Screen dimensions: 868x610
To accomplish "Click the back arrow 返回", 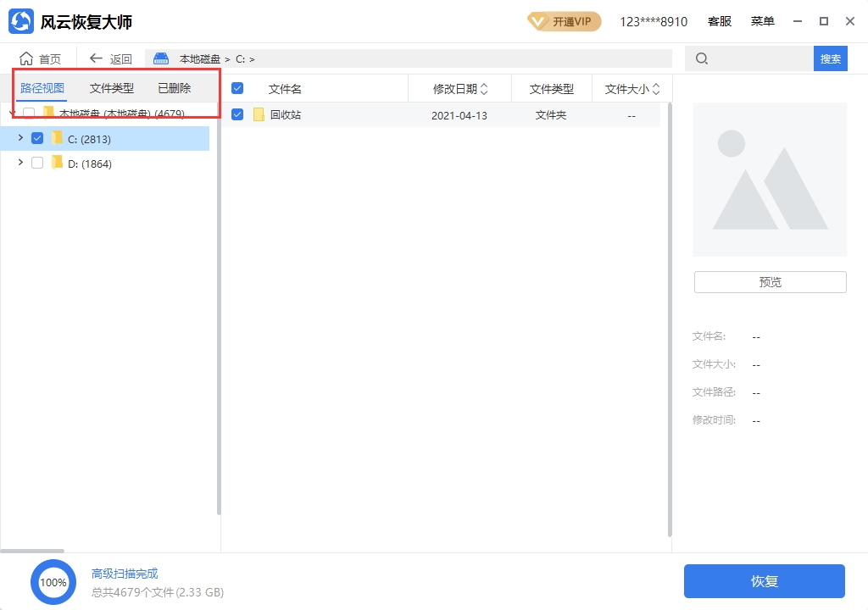I will pos(97,58).
